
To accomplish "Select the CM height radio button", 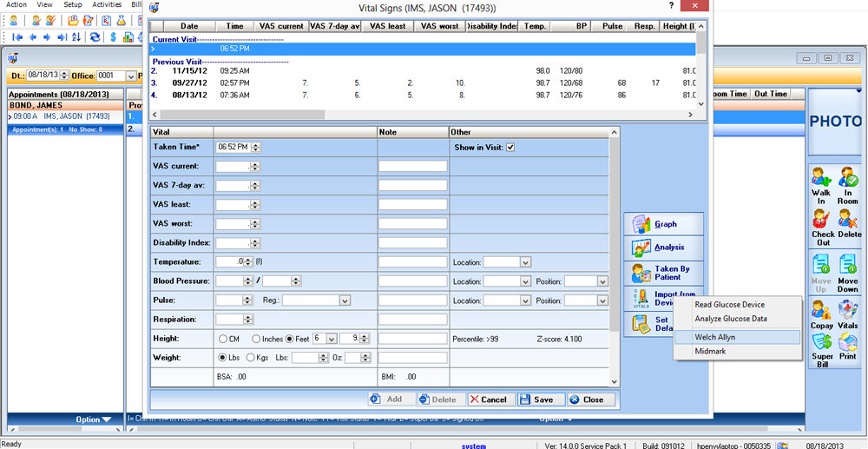I will coord(223,339).
